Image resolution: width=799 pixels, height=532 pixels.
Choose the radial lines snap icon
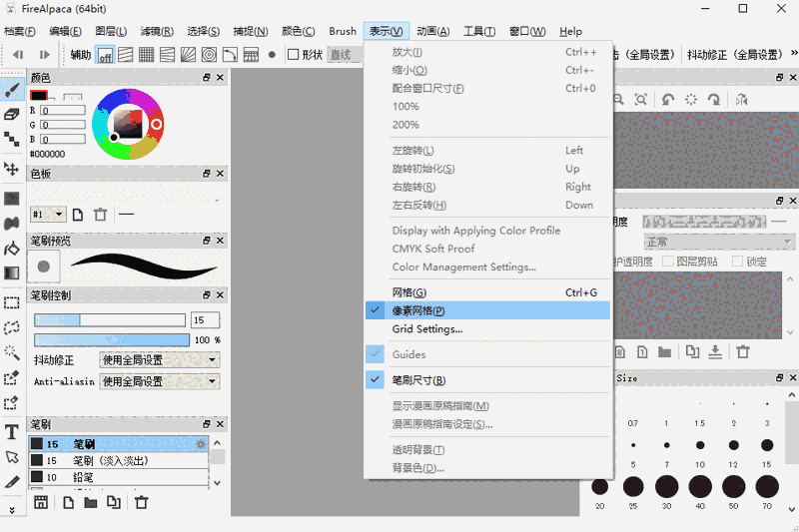[188, 55]
